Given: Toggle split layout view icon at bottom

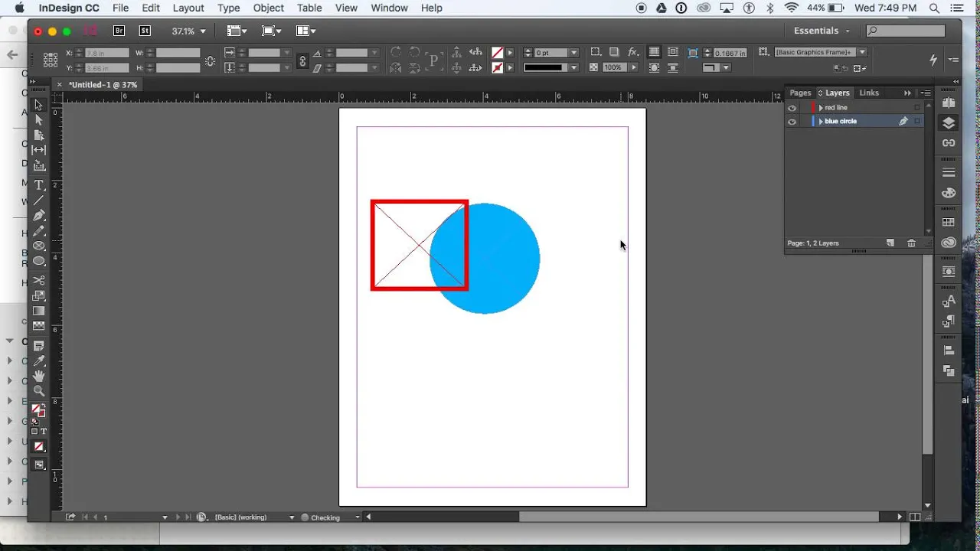Looking at the screenshot, I should tap(915, 517).
